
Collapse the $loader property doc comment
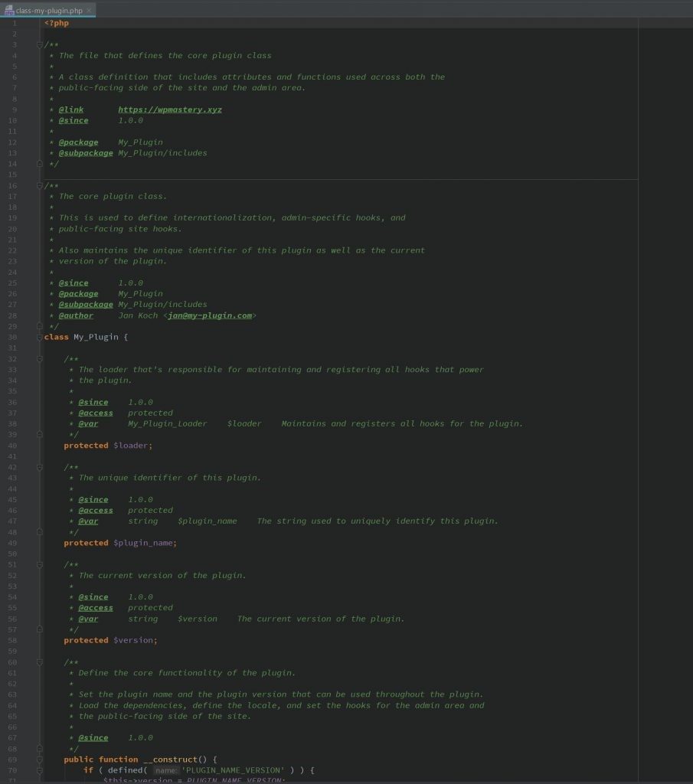(40, 359)
